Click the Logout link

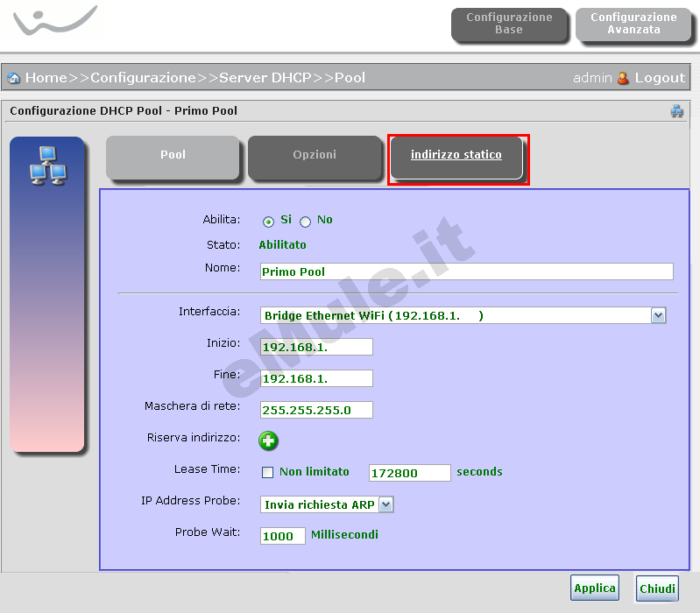pyautogui.click(x=660, y=78)
